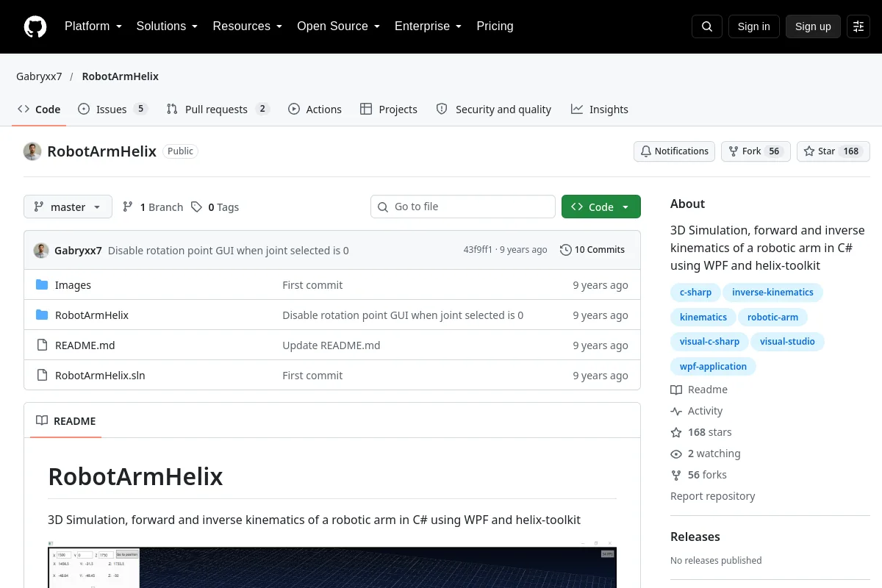Open the kinematics topic tag
Viewport: 882px width, 588px height.
pos(703,318)
